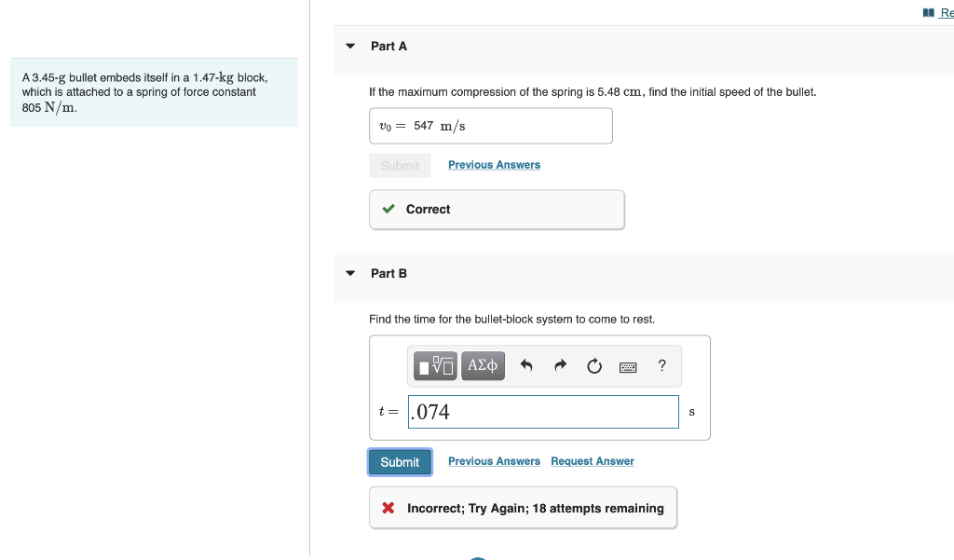Submit the Part B answer
Viewport: 954px width, 560px height.
400,462
